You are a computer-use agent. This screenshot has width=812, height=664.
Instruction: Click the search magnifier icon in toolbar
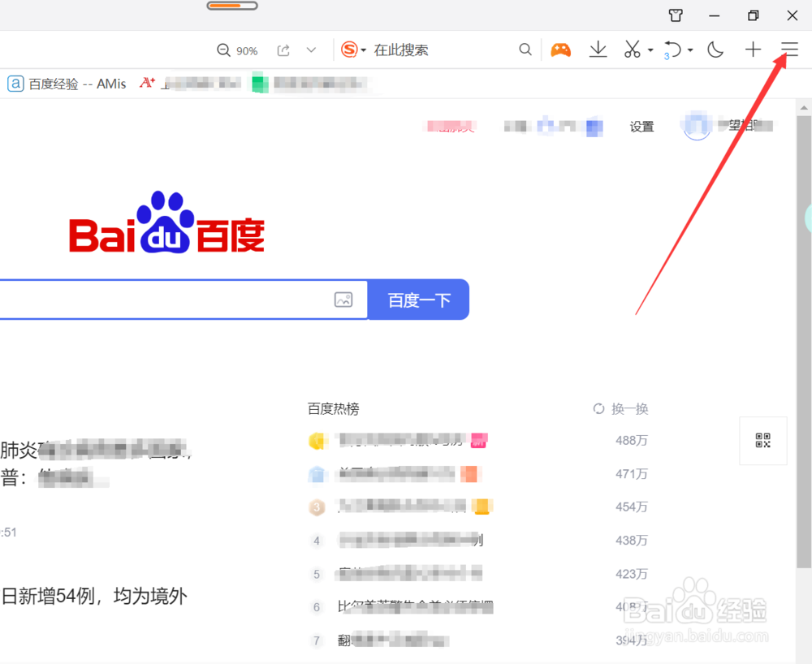(x=525, y=50)
